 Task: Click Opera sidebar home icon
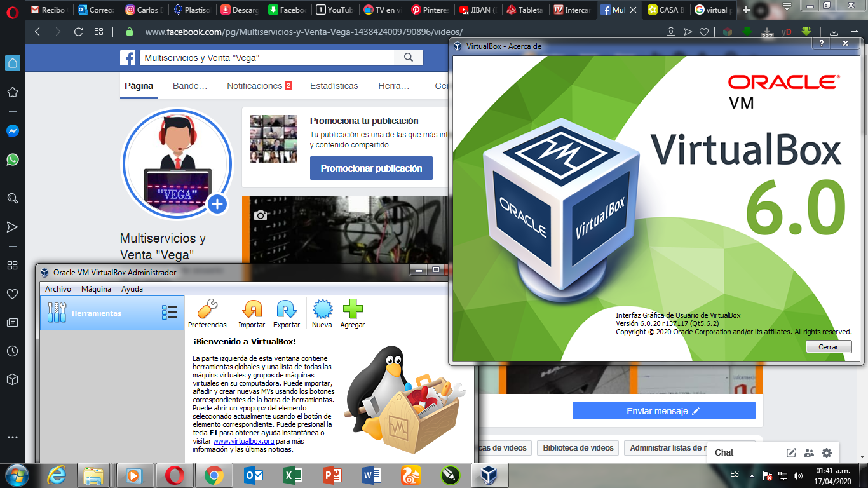(x=12, y=62)
